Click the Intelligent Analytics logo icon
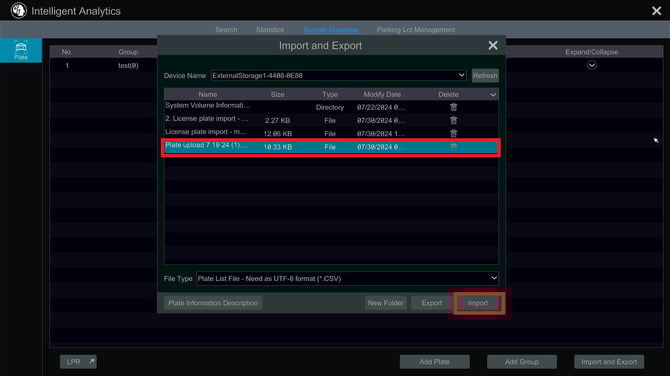 18,10
